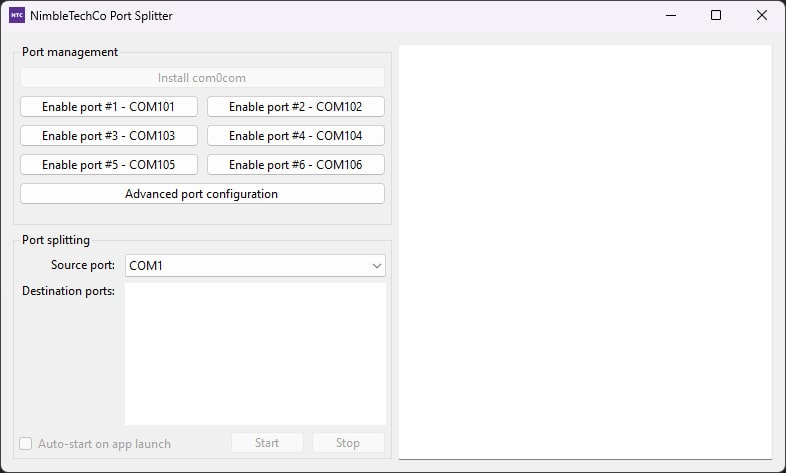Enable port #6 - COM106

296,165
